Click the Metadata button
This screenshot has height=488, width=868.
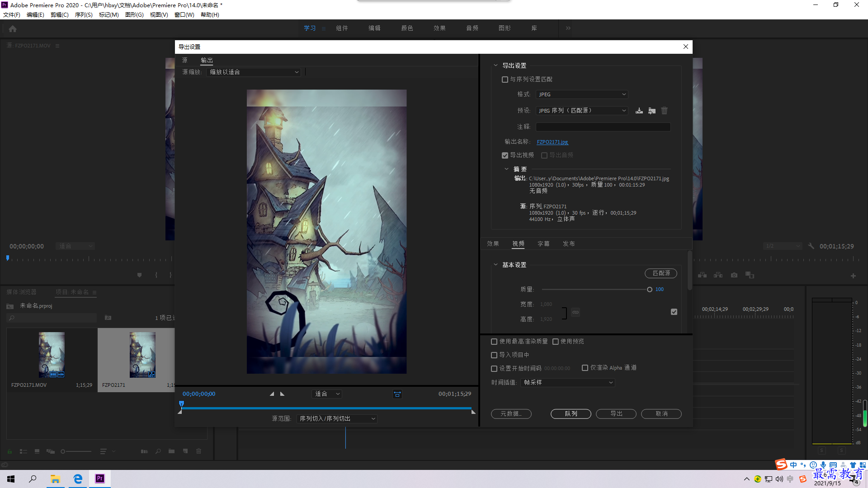click(511, 414)
